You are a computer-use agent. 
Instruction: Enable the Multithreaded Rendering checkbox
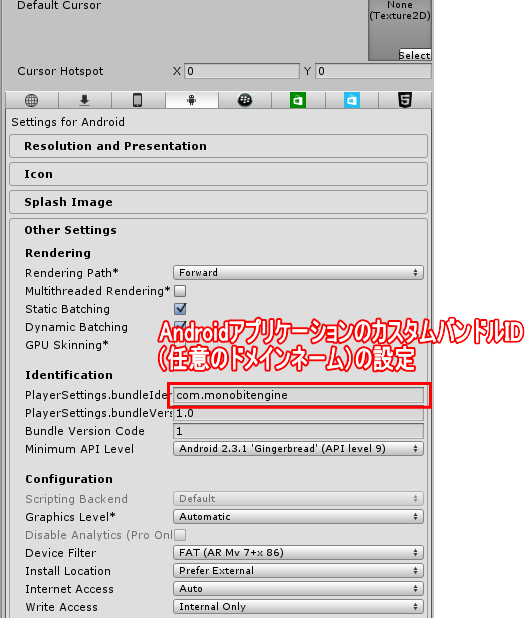(180, 291)
